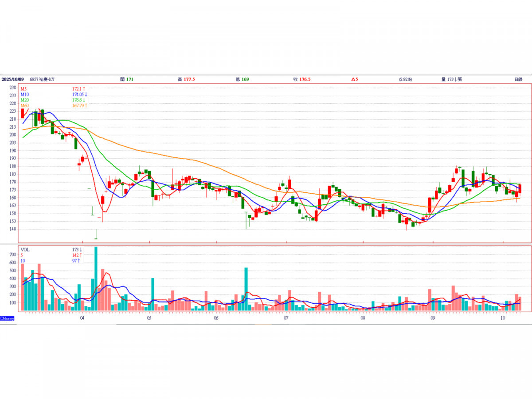Viewport: 532px width, 399px height.
Task: Click the VOL indicator label
Action: pyautogui.click(x=25, y=250)
